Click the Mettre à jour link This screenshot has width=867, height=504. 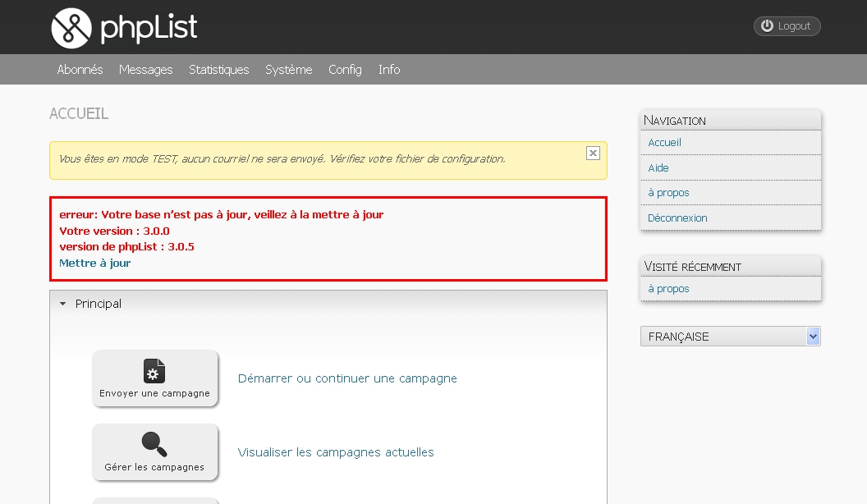click(x=94, y=263)
